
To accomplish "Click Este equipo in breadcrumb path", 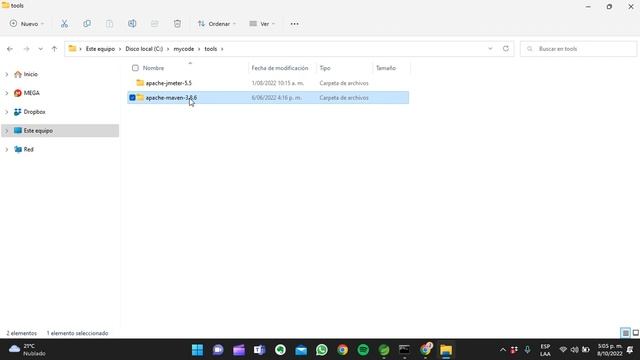I will tap(100, 49).
